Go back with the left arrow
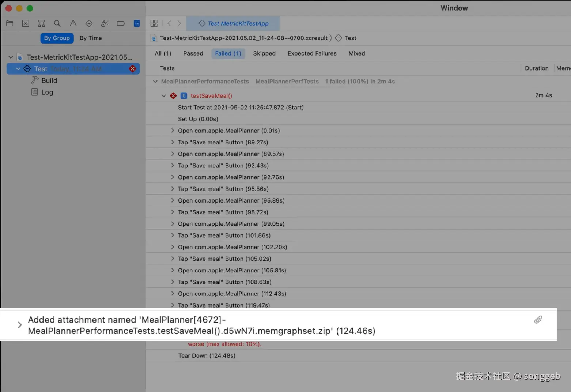571x392 pixels. click(169, 23)
